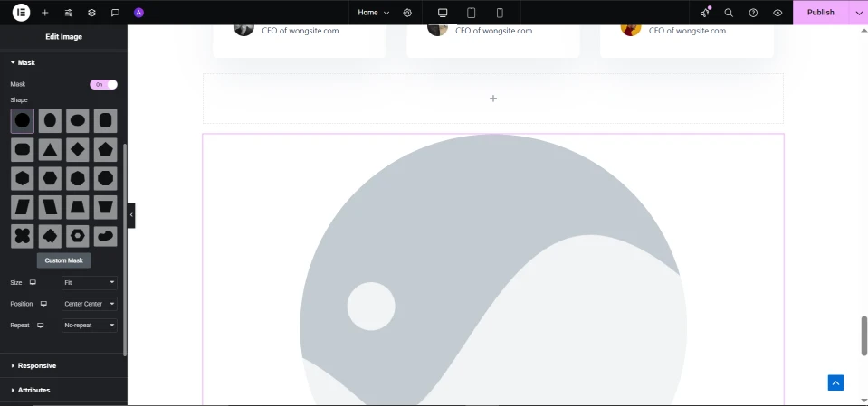Switch to desktop preview mode

click(443, 13)
